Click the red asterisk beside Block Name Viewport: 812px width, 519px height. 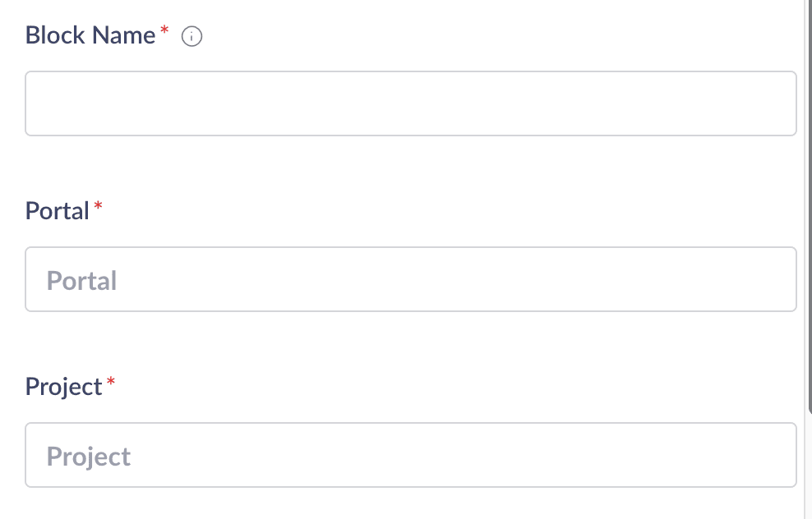click(x=164, y=30)
